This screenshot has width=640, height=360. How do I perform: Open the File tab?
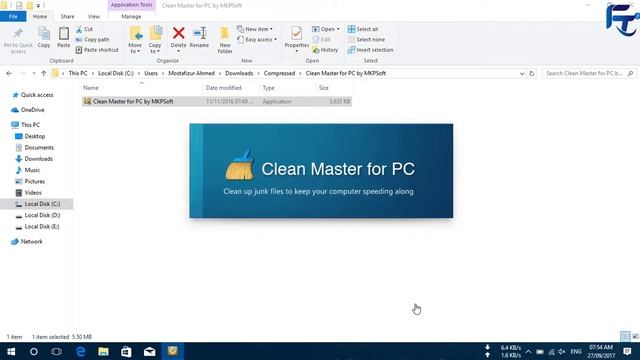13,16
